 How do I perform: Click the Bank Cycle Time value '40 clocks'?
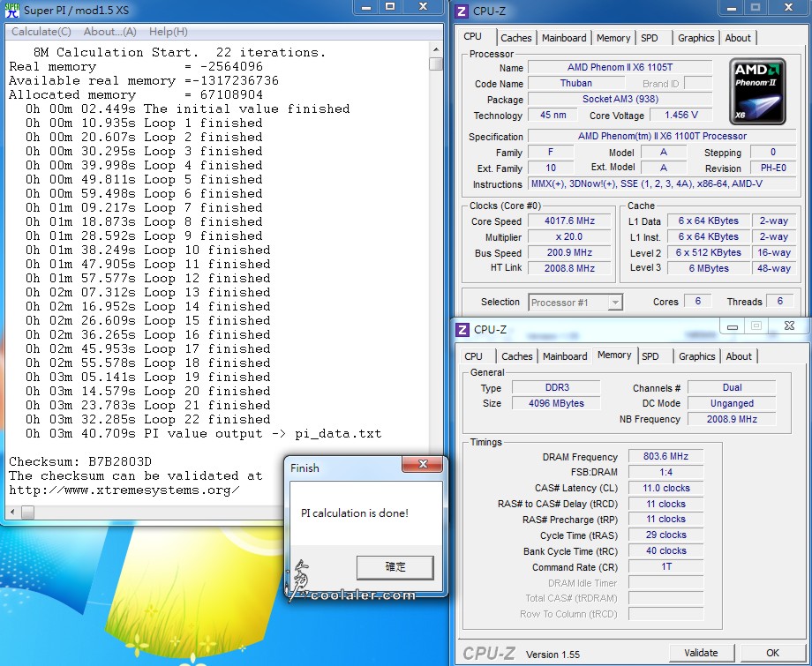666,551
